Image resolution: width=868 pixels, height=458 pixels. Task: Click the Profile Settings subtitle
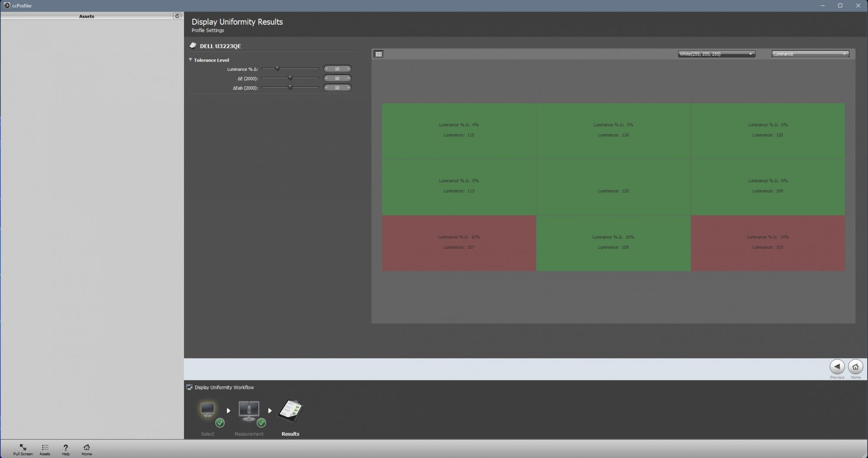(x=208, y=30)
